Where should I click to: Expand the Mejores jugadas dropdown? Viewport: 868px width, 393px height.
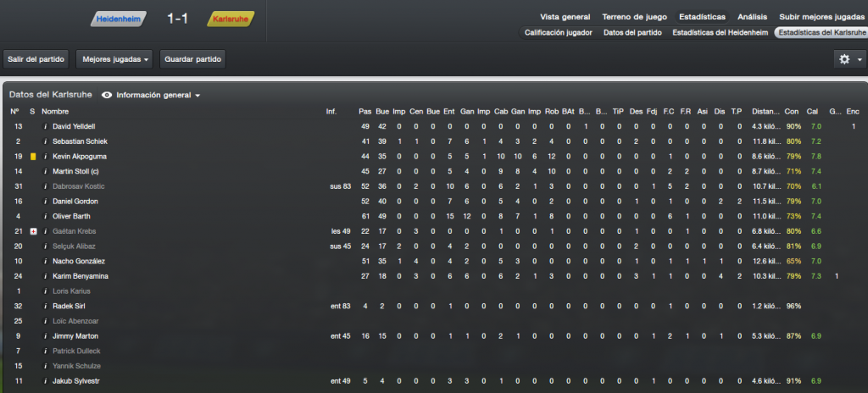115,59
